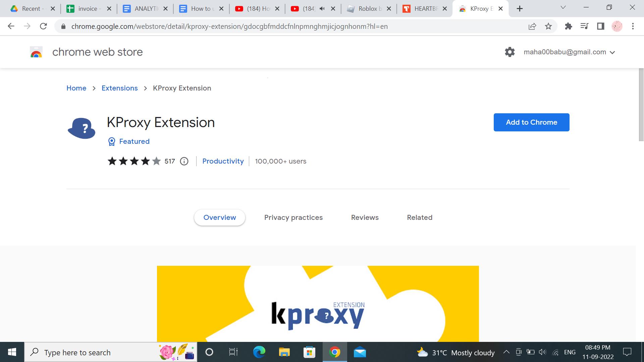Image resolution: width=644 pixels, height=362 pixels.
Task: Open Extensions breadcrumb link
Action: coord(120,88)
